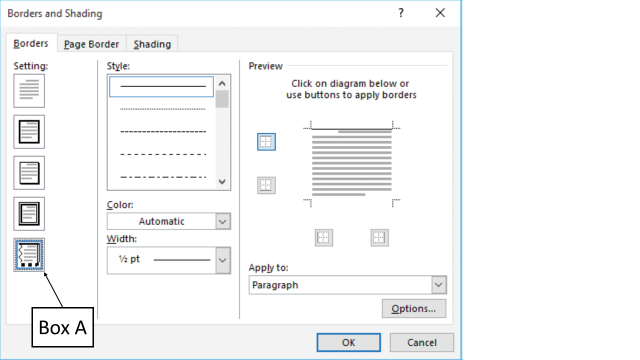This screenshot has height=360, width=640.
Task: Toggle the top border preview button
Action: [266, 142]
